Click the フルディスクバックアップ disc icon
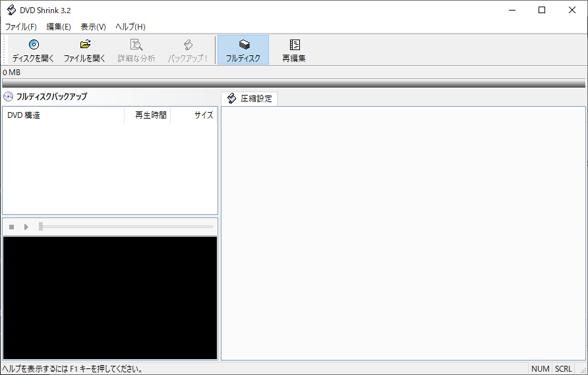The height and width of the screenshot is (375, 588). coord(8,97)
